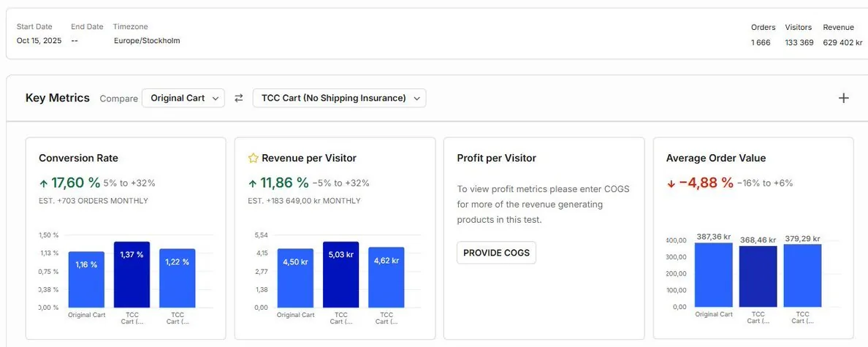Click the Oct 15, 2025 start date
The image size is (868, 347).
click(x=39, y=41)
